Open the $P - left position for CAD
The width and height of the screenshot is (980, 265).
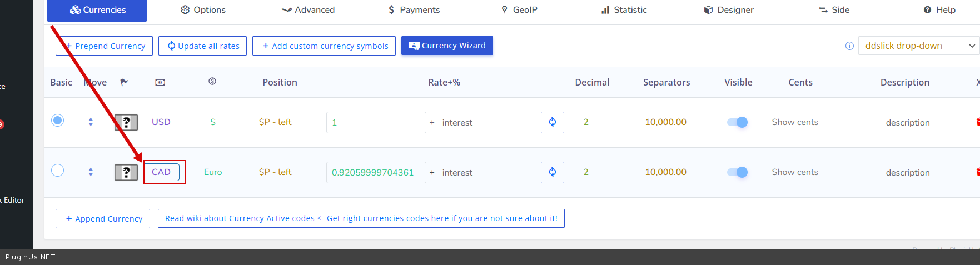(x=275, y=172)
